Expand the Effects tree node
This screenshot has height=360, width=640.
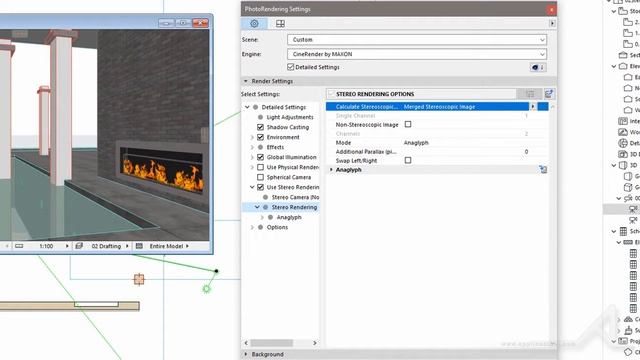pyautogui.click(x=252, y=147)
